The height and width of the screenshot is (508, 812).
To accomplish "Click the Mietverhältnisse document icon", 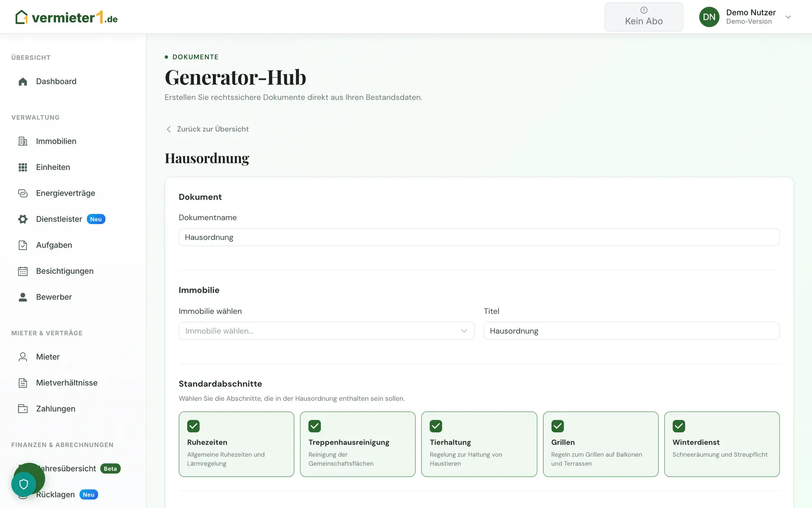I will (x=23, y=383).
